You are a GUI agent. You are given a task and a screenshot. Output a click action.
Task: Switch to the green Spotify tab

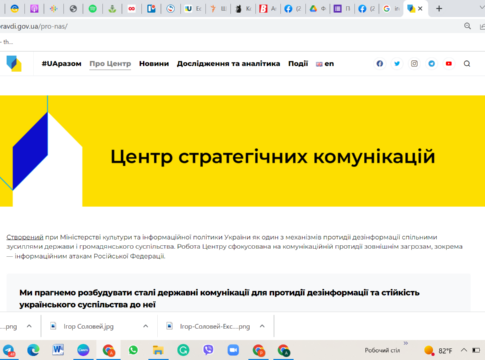(x=92, y=9)
